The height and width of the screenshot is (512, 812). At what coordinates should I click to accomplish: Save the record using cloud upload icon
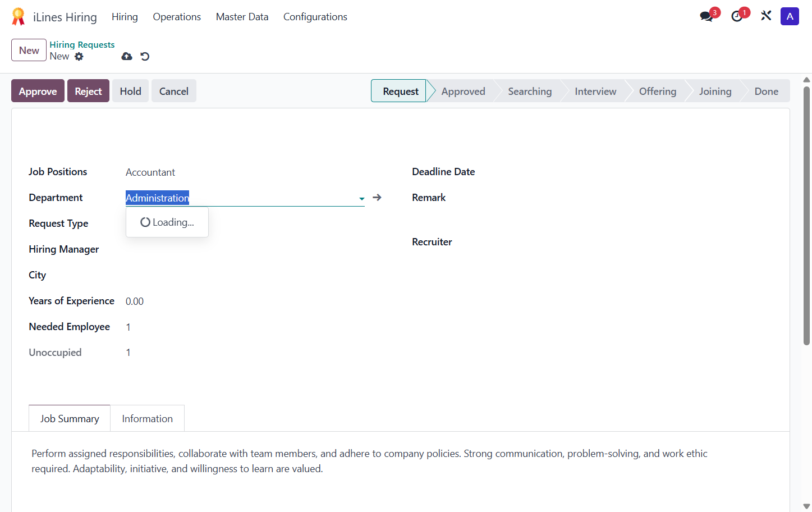127,56
